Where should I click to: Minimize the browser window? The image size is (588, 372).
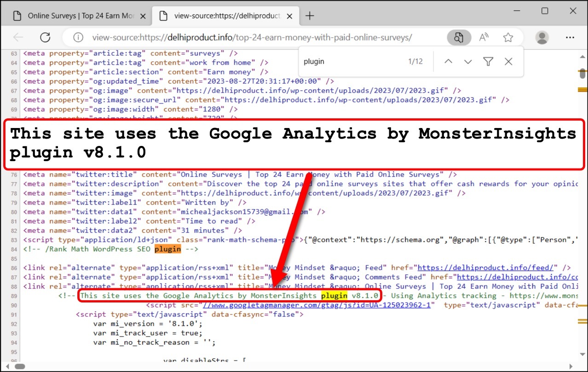click(x=518, y=11)
